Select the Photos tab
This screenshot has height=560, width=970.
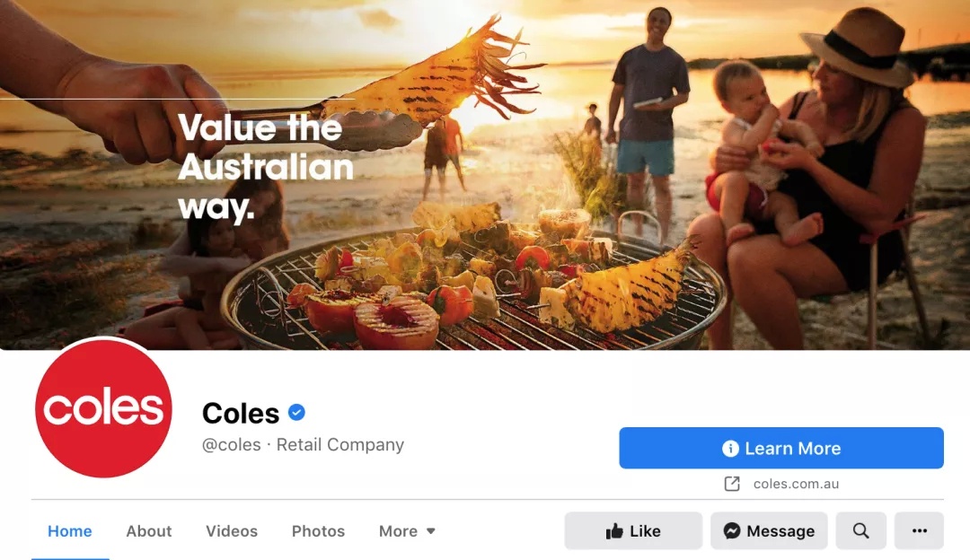point(318,531)
